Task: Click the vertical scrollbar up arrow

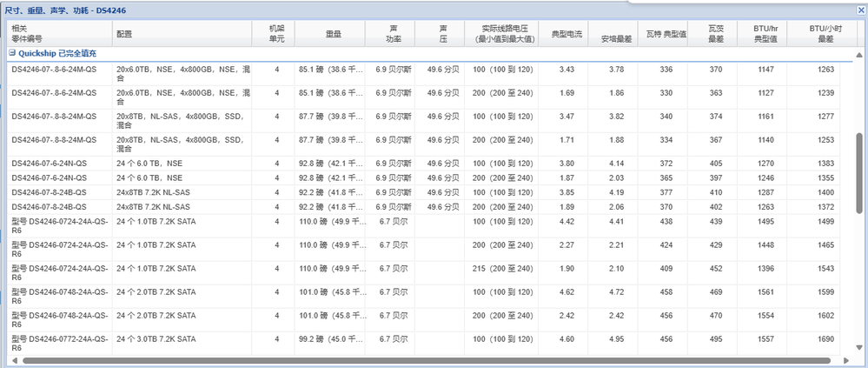Action: tap(859, 55)
